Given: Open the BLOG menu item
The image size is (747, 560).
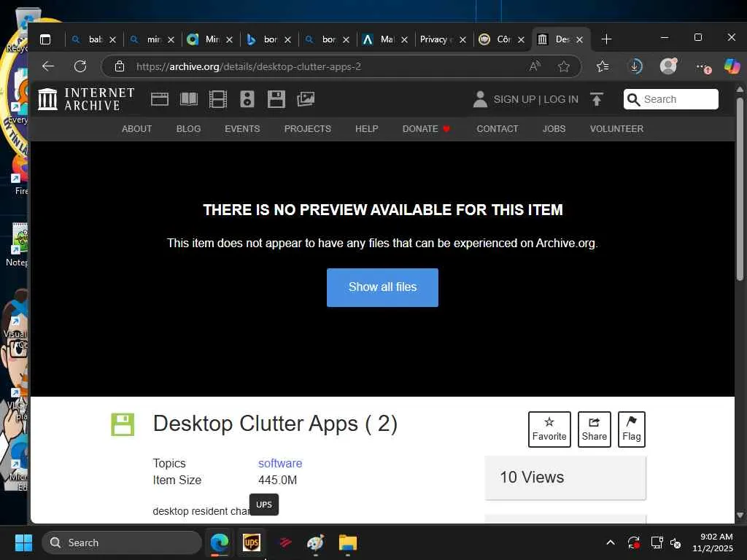Looking at the screenshot, I should point(189,128).
